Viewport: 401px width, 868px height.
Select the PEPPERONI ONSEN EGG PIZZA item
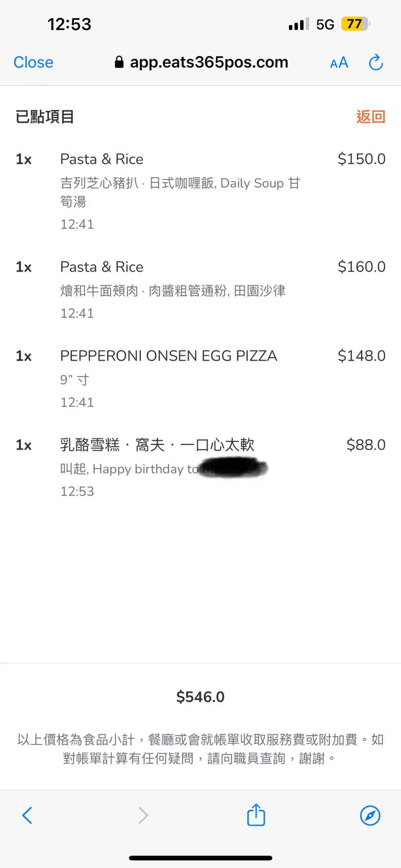168,356
